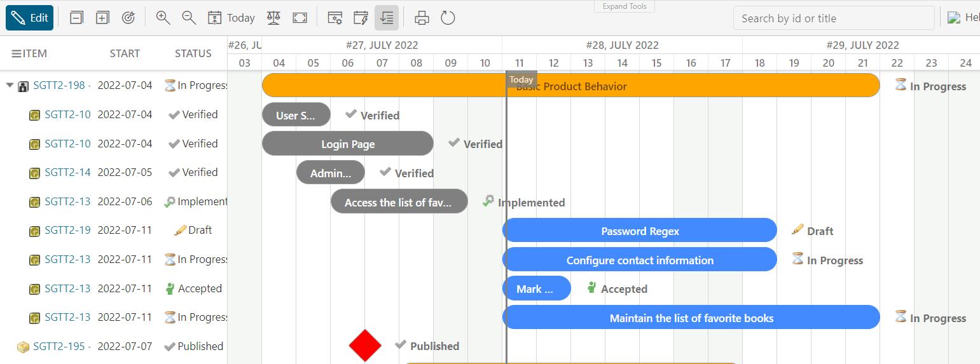980x364 pixels.
Task: Click the wrench Implemented icon in the chart
Action: pos(488,201)
